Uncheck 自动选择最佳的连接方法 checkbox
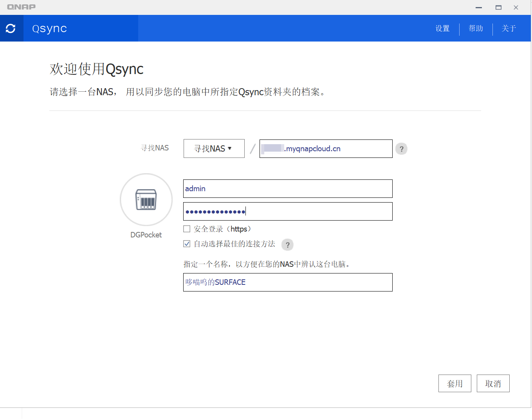532x420 pixels. tap(187, 244)
